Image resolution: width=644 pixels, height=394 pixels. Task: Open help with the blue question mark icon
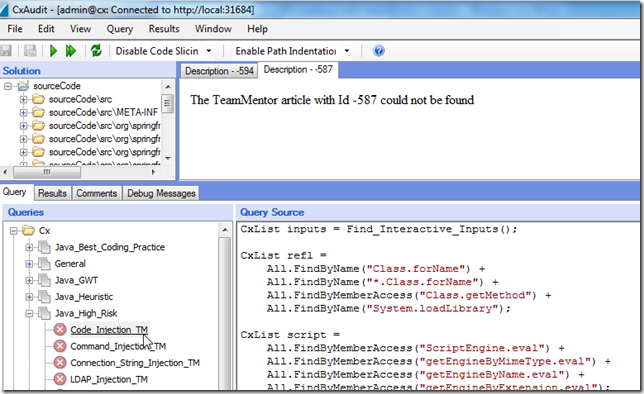click(x=379, y=51)
